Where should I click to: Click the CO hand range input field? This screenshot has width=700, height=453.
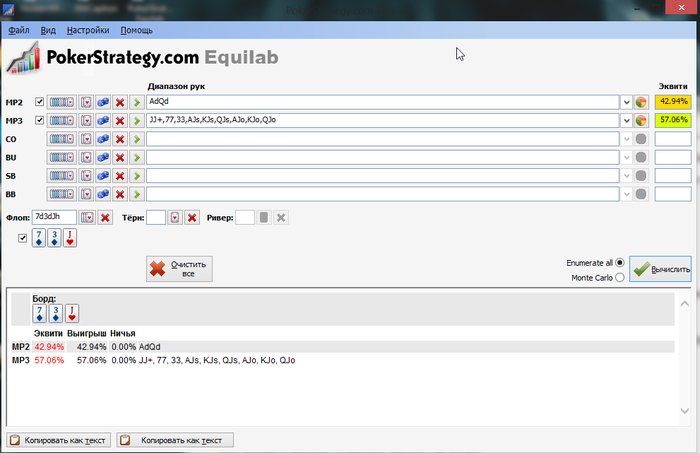[383, 139]
